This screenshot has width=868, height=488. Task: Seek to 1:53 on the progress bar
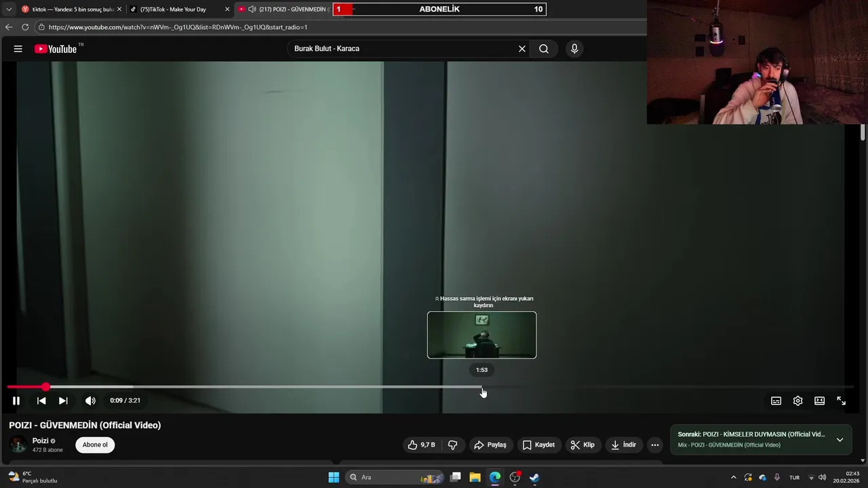(482, 387)
